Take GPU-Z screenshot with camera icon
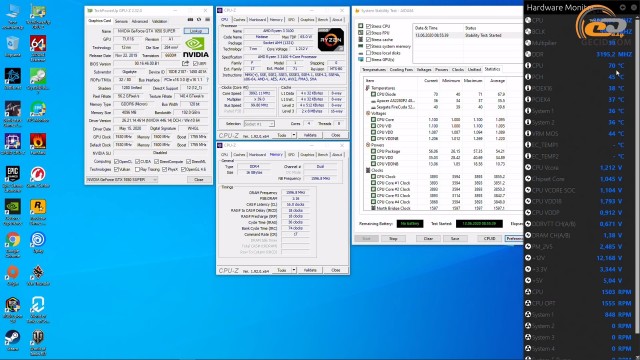Screen dimensions: 640x360 (190, 20)
